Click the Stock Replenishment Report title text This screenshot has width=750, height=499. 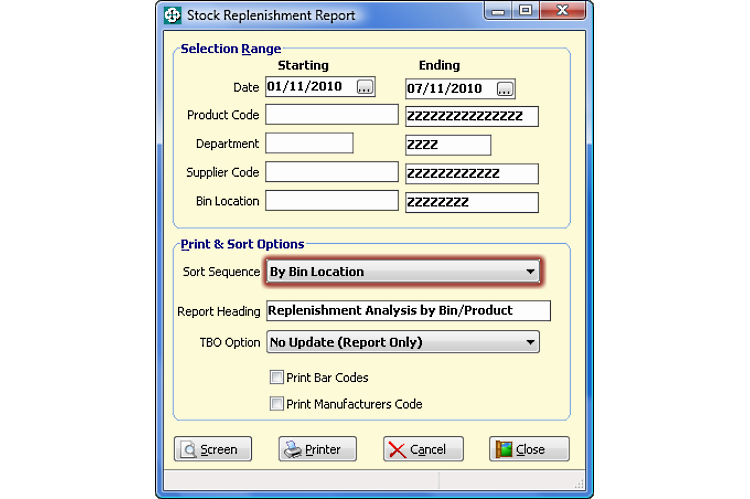coord(271,15)
